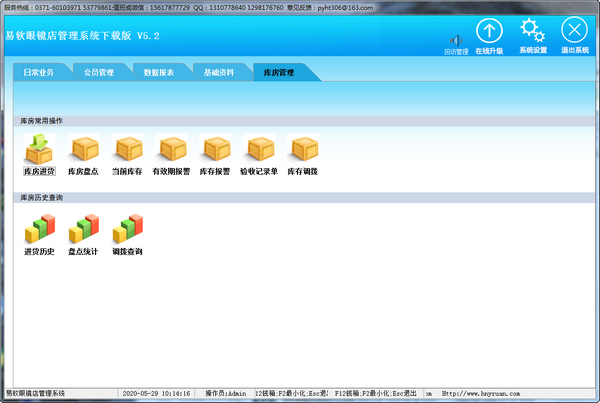Open 库存调拨 stock transfer icon
The image size is (600, 403).
pyautogui.click(x=303, y=150)
